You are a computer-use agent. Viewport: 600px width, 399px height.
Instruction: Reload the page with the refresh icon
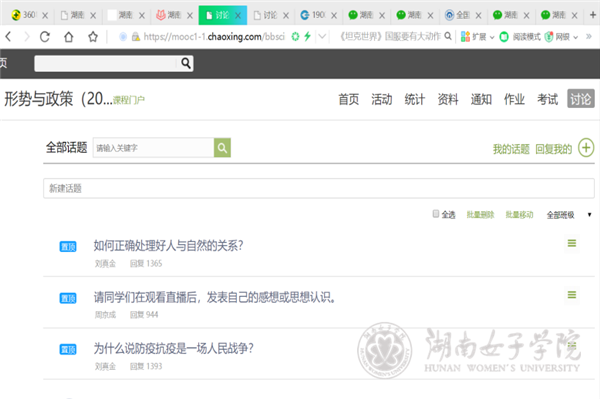tap(45, 37)
